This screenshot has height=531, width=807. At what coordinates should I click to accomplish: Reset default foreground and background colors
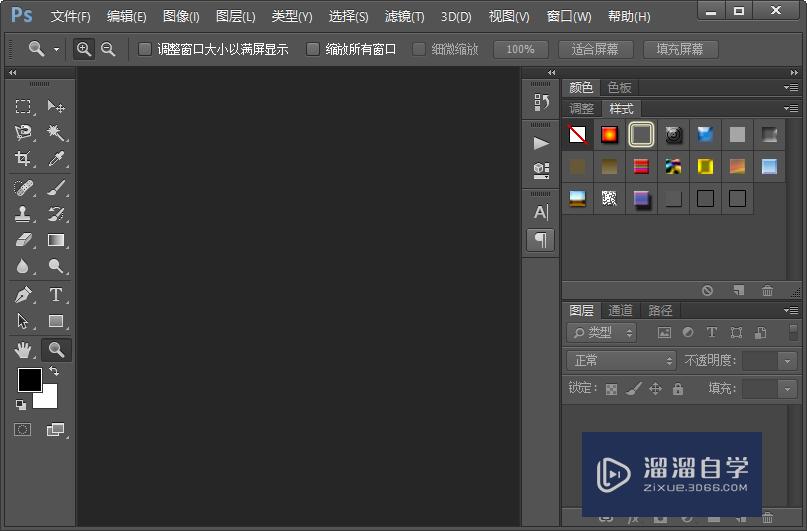click(21, 405)
